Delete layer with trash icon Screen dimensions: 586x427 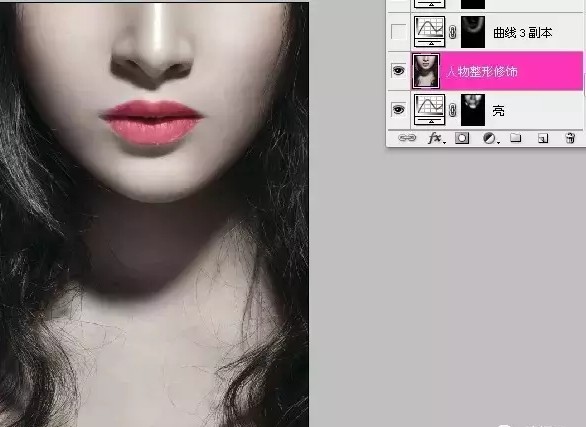pos(570,138)
